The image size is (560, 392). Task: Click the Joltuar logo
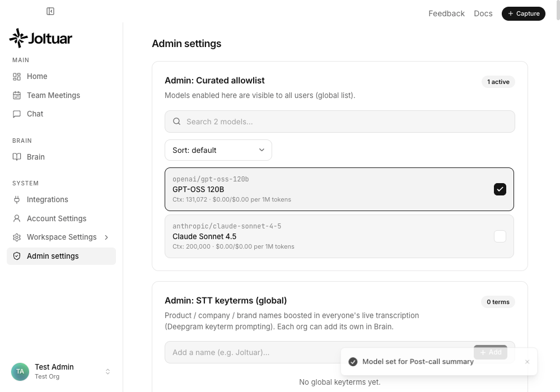click(41, 38)
